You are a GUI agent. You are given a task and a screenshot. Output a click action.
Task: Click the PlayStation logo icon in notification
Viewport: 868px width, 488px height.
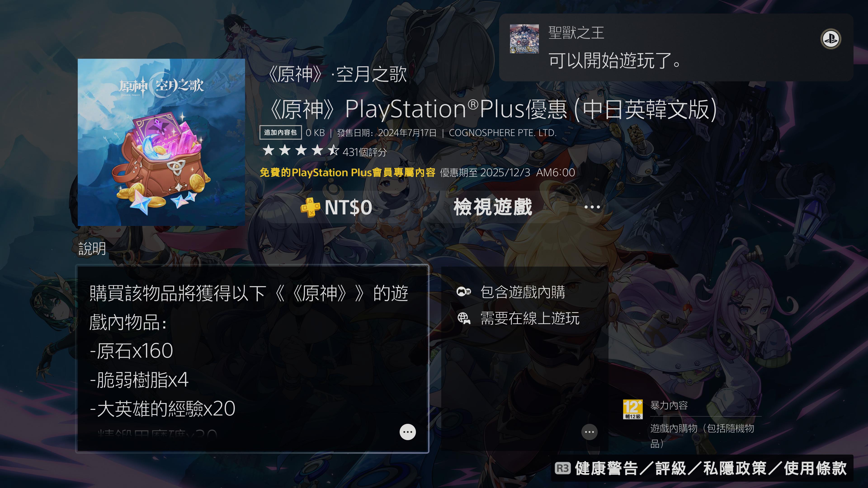831,39
